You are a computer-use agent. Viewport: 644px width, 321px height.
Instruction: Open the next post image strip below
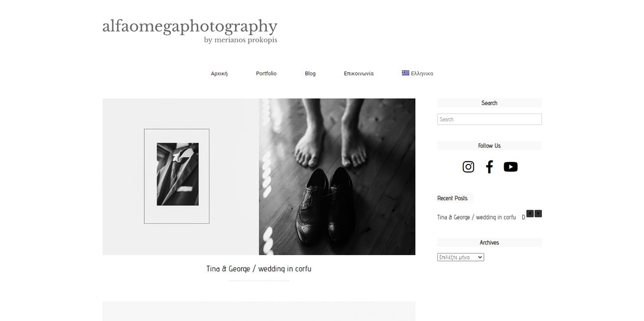(x=259, y=311)
